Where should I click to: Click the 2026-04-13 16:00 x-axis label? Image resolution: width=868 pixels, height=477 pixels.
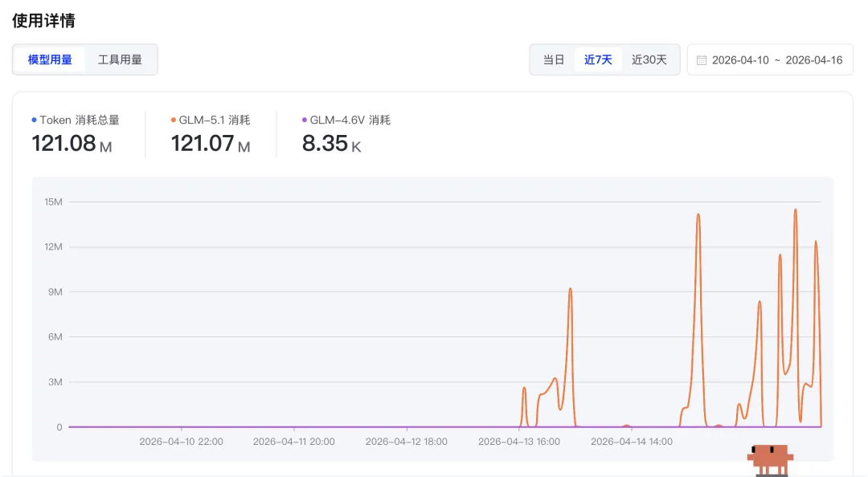(519, 442)
